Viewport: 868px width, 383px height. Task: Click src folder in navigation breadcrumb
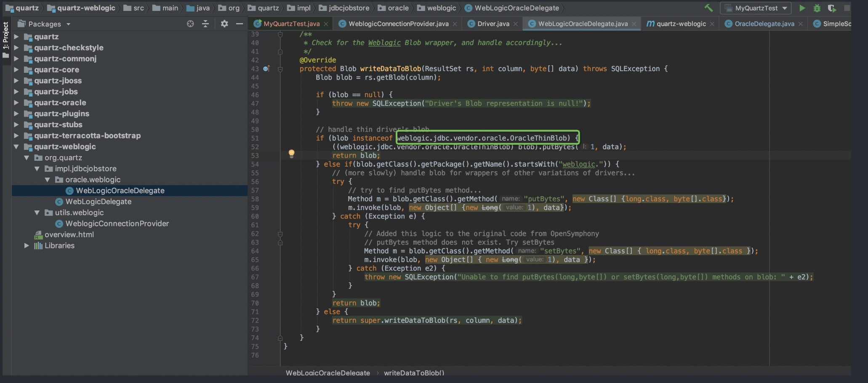pyautogui.click(x=133, y=8)
